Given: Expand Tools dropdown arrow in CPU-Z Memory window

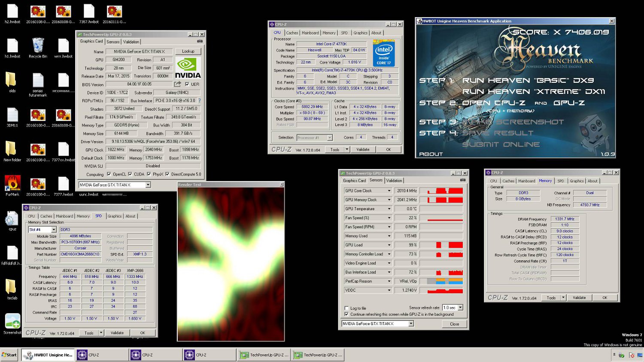Looking at the screenshot, I should [563, 297].
